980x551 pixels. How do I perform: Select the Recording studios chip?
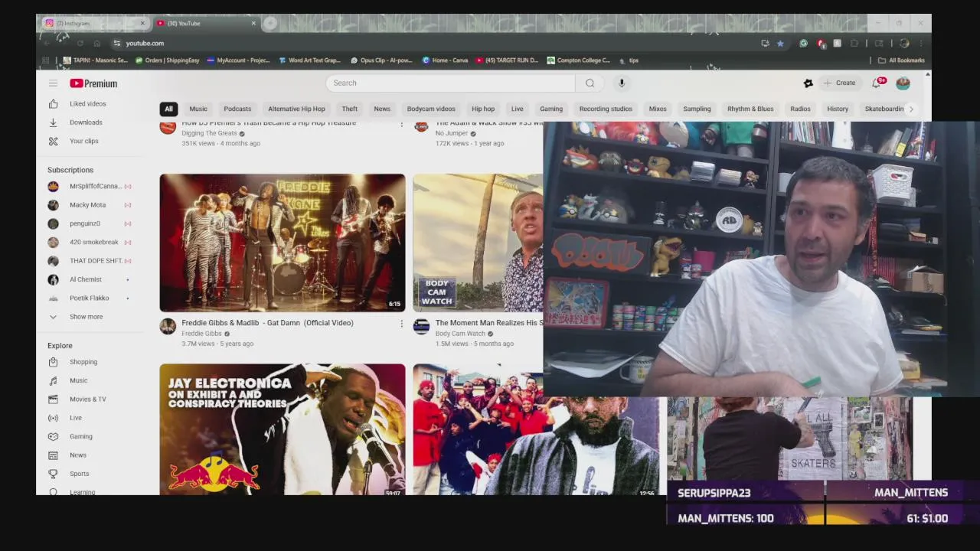(x=606, y=109)
